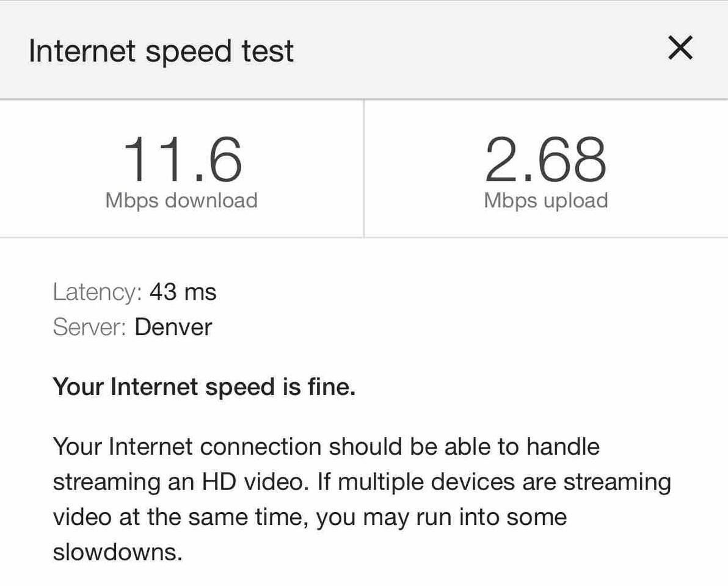The width and height of the screenshot is (728, 586).
Task: Select the Denver server name
Action: (x=173, y=327)
